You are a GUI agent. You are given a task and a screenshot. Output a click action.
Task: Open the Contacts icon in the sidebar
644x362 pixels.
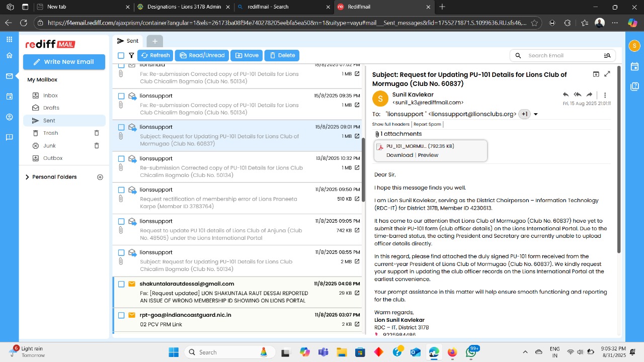[x=9, y=117]
